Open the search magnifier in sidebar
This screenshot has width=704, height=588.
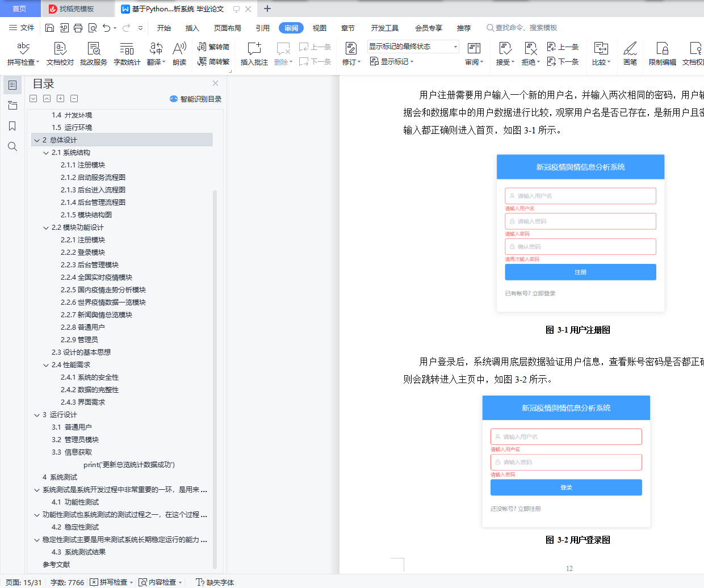pyautogui.click(x=12, y=146)
